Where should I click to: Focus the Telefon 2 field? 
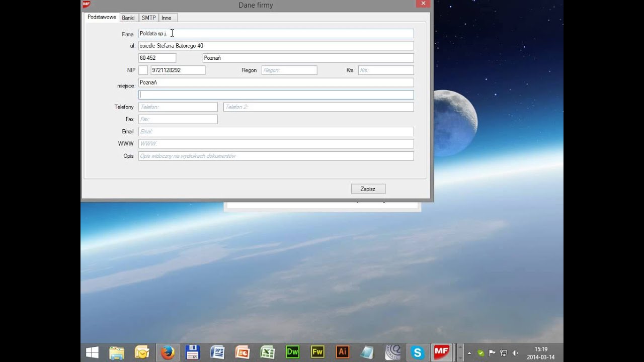pos(318,107)
